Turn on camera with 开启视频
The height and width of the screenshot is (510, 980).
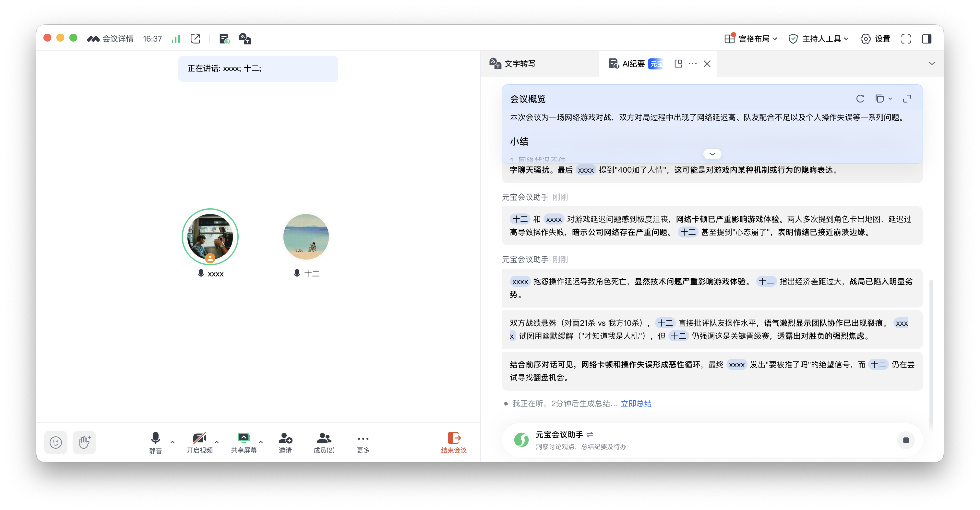point(199,442)
